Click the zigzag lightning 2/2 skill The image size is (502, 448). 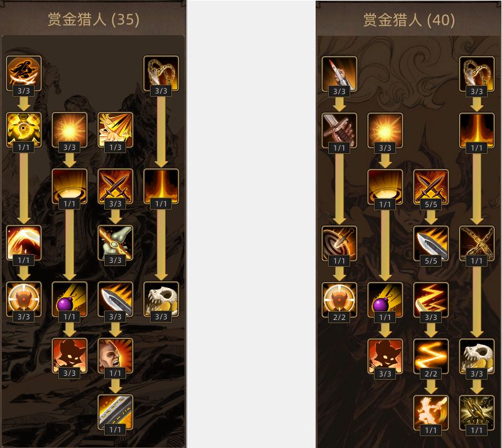[x=431, y=356]
